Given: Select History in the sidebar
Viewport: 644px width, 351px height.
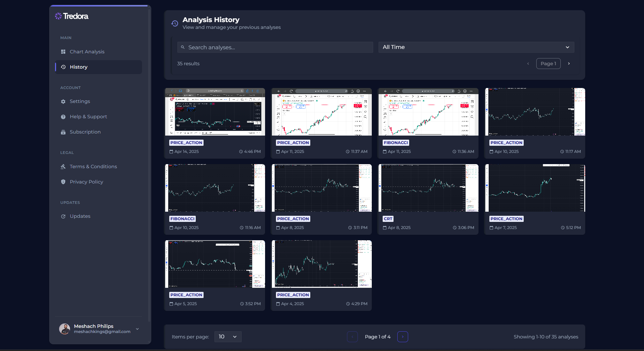Looking at the screenshot, I should point(79,67).
